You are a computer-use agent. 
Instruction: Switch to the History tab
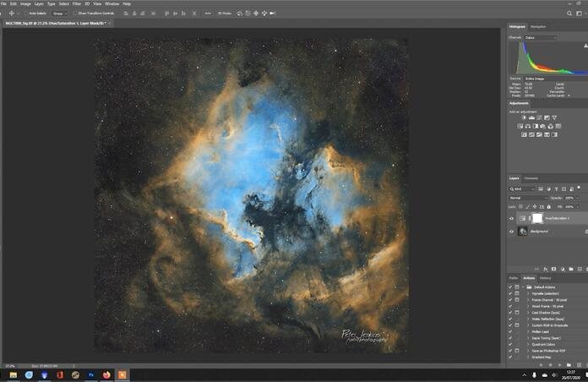(545, 278)
